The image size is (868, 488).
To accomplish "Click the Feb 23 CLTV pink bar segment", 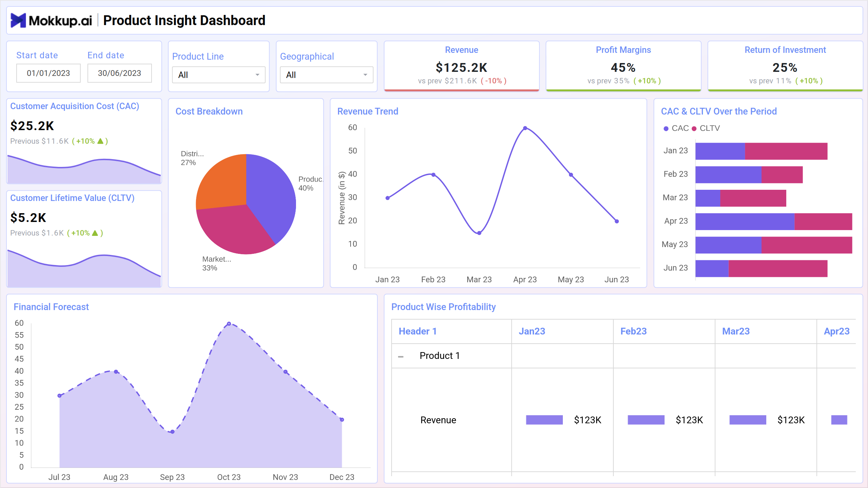I will [782, 175].
